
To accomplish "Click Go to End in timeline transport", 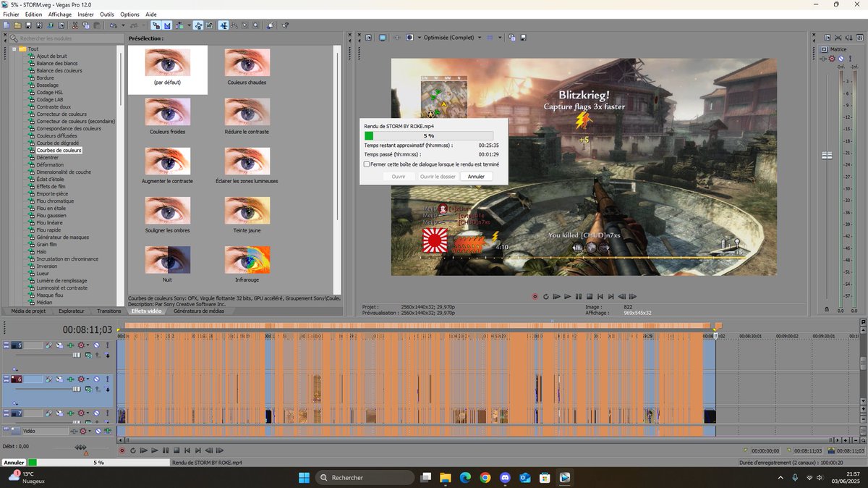I will (x=198, y=450).
